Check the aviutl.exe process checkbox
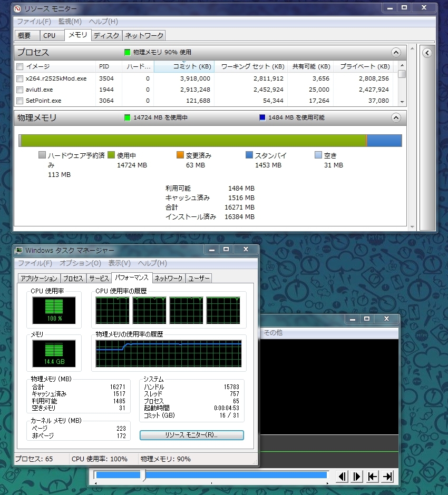Screen dimensions: 448x495 pos(20,90)
